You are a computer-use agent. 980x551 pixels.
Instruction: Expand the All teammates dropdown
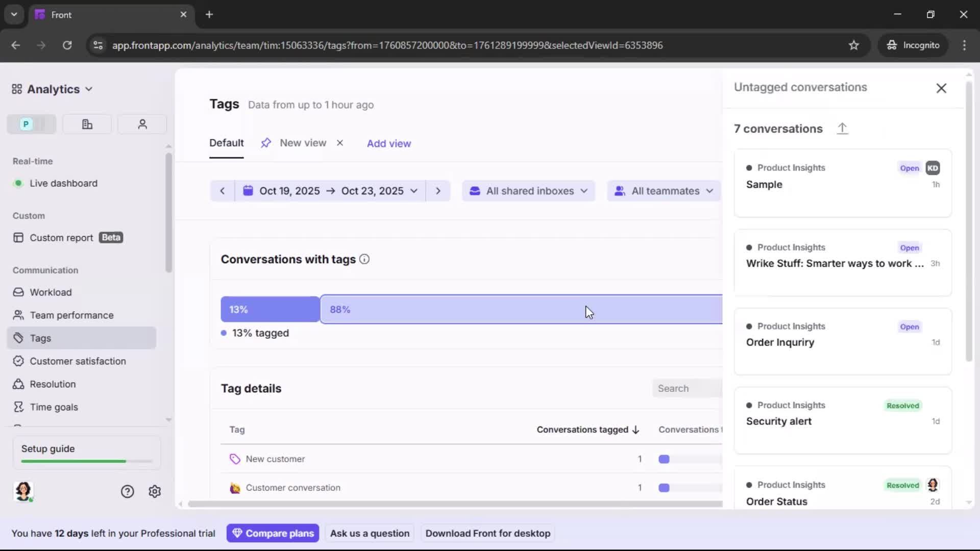click(x=664, y=191)
